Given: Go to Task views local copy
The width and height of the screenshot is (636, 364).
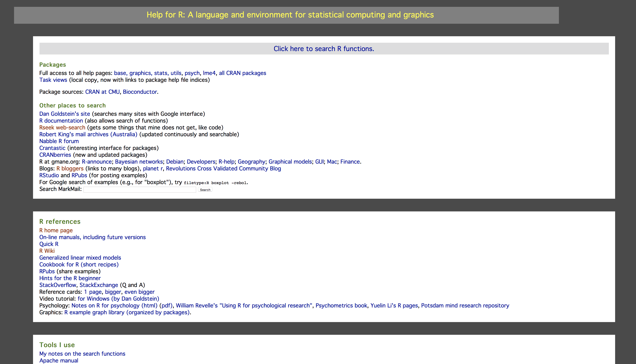Looking at the screenshot, I should tap(53, 80).
